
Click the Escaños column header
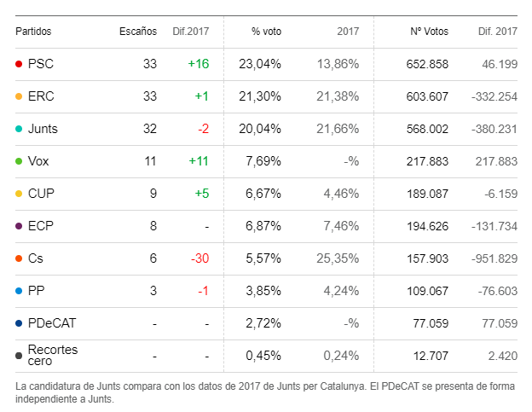pyautogui.click(x=138, y=32)
